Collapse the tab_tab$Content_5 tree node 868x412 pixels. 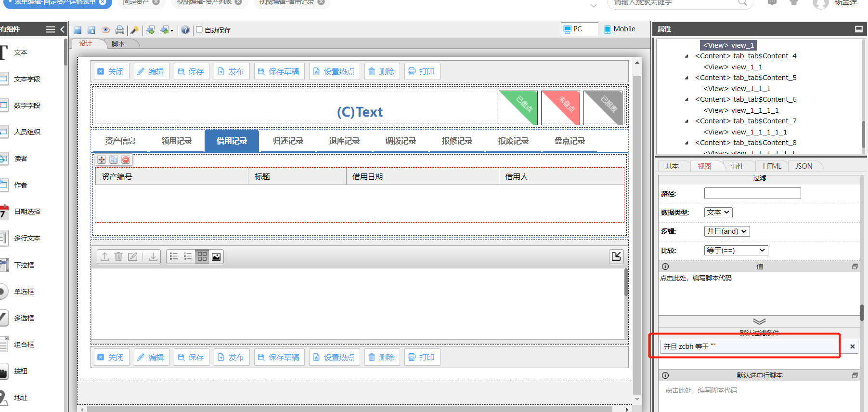[687, 78]
